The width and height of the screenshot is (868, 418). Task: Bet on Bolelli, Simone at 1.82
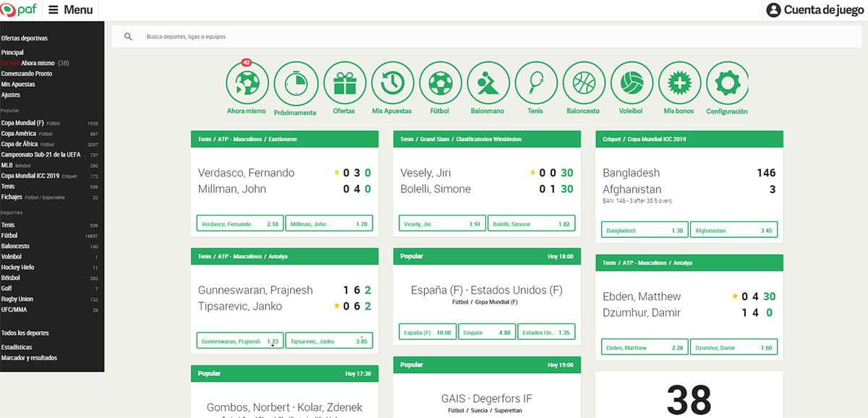[x=532, y=224]
